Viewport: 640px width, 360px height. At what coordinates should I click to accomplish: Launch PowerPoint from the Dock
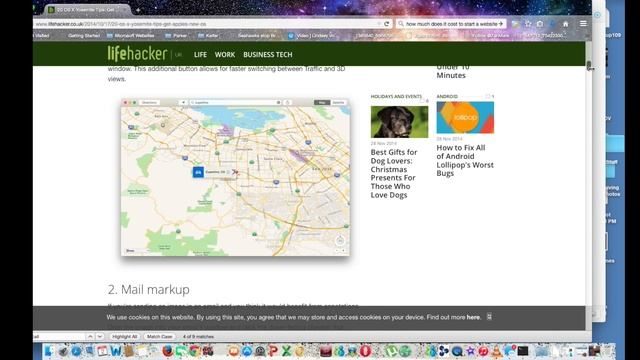tap(273, 351)
